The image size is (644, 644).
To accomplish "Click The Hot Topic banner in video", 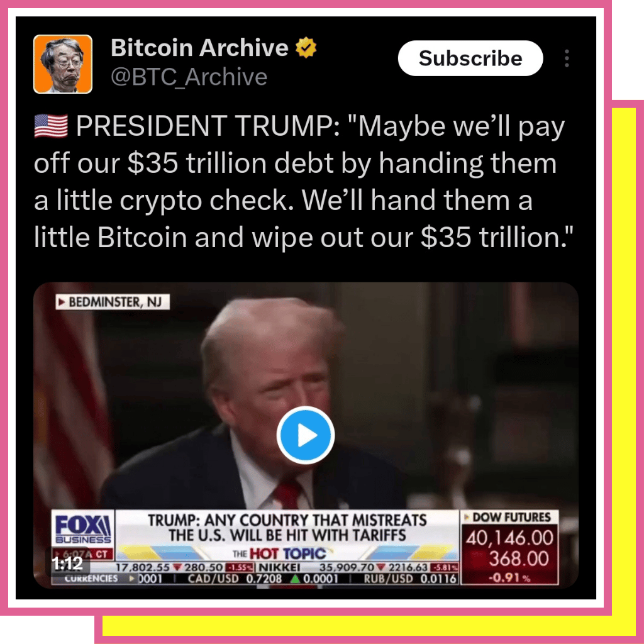I will tap(279, 553).
